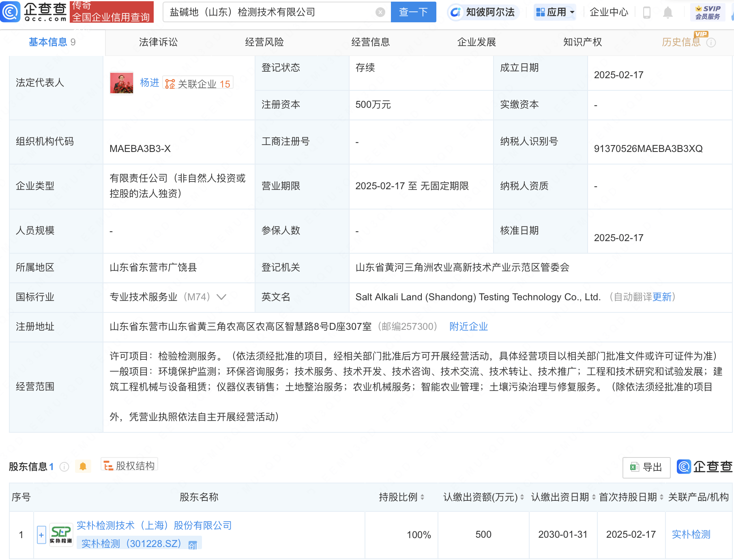Click the 查一下 search button
734x560 pixels.
[x=413, y=12]
